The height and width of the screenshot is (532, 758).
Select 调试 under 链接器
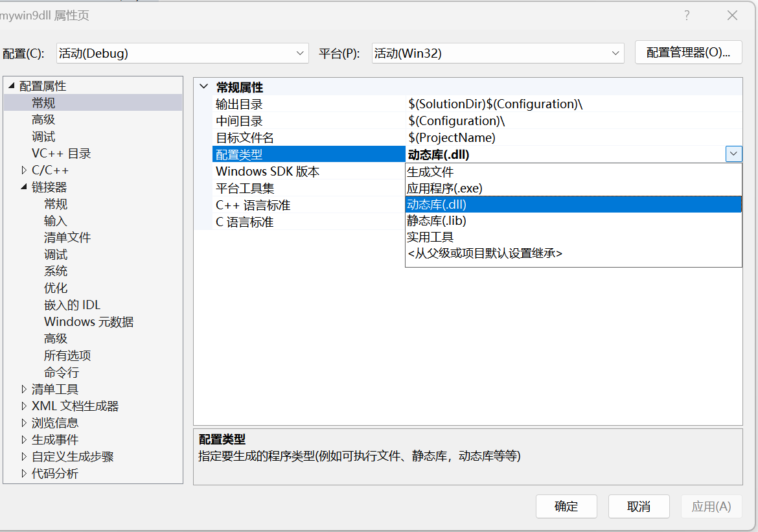(56, 255)
